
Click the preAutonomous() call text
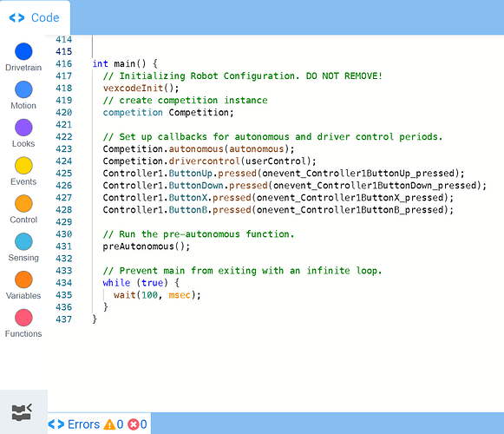click(147, 247)
